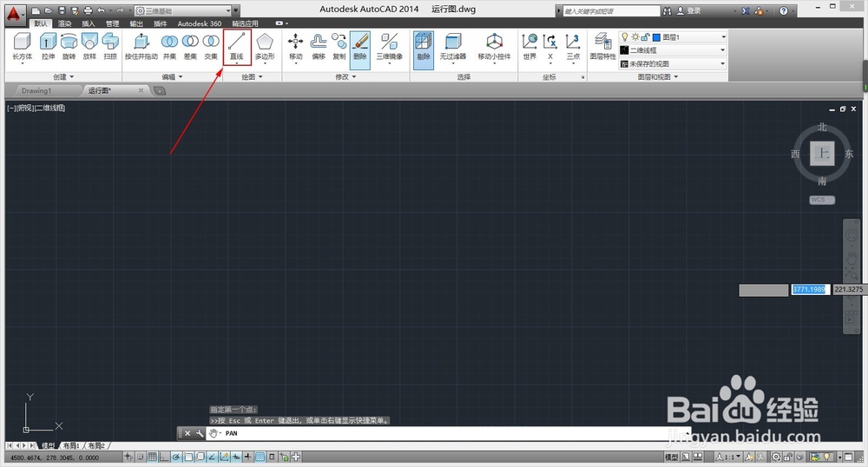Choose the 多边形 polygon tool

point(265,47)
